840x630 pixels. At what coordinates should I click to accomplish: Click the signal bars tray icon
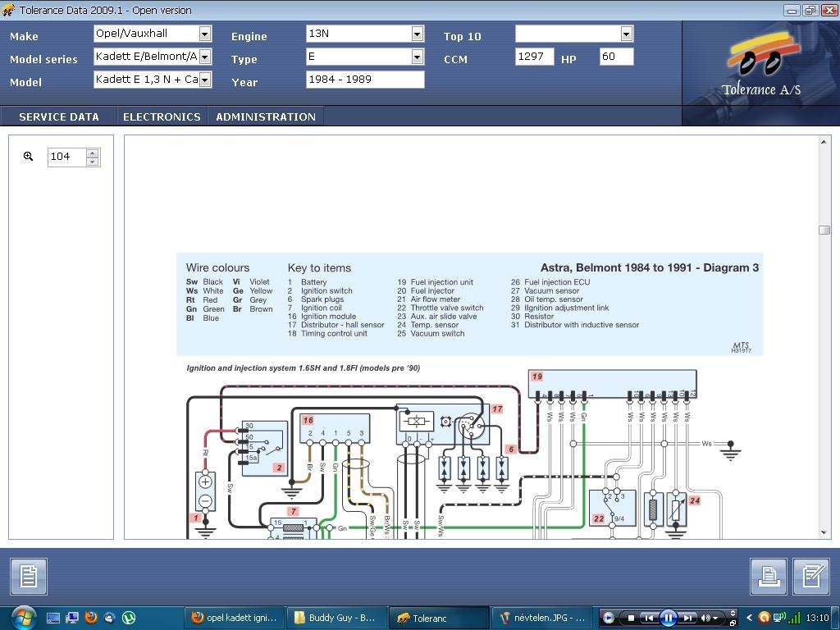(x=794, y=618)
